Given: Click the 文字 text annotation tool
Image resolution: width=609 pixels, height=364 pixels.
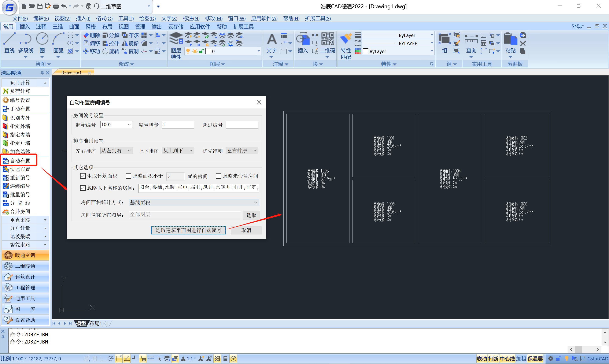Looking at the screenshot, I should 271,39.
